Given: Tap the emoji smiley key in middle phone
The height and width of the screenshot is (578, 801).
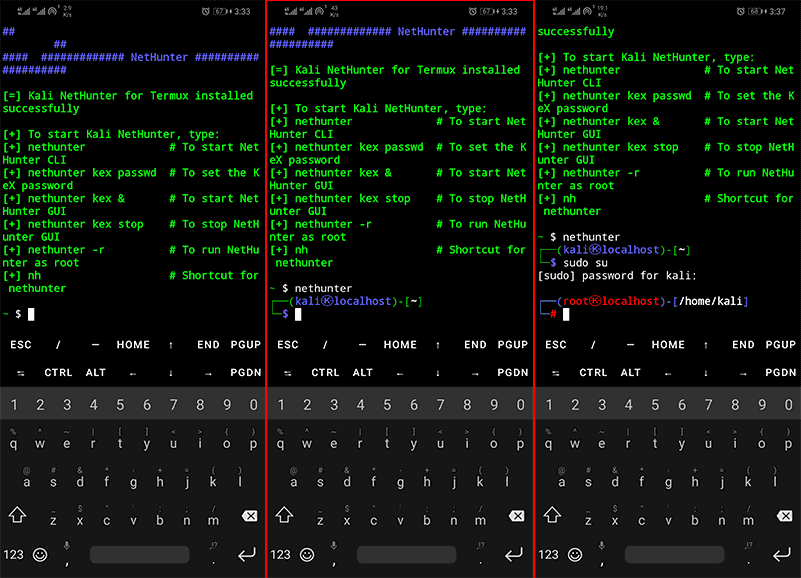Looking at the screenshot, I should [307, 554].
